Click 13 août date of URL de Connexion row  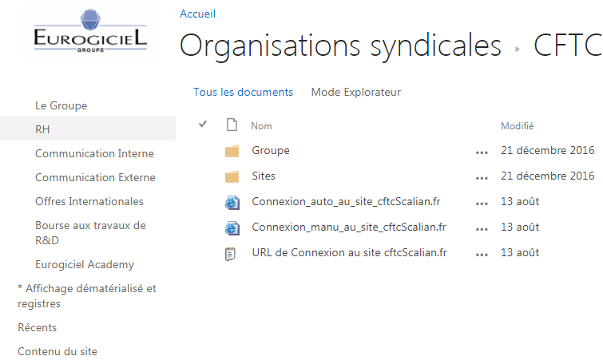click(520, 252)
